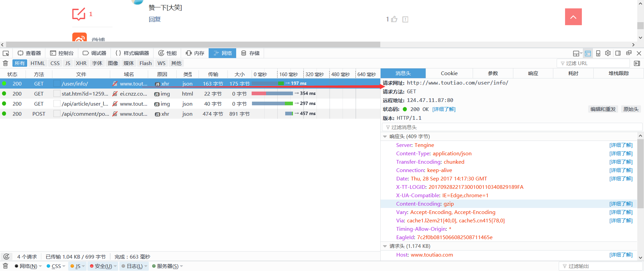Click the back-to-top arrow button
Viewport: 644px width, 271px height.
(573, 17)
